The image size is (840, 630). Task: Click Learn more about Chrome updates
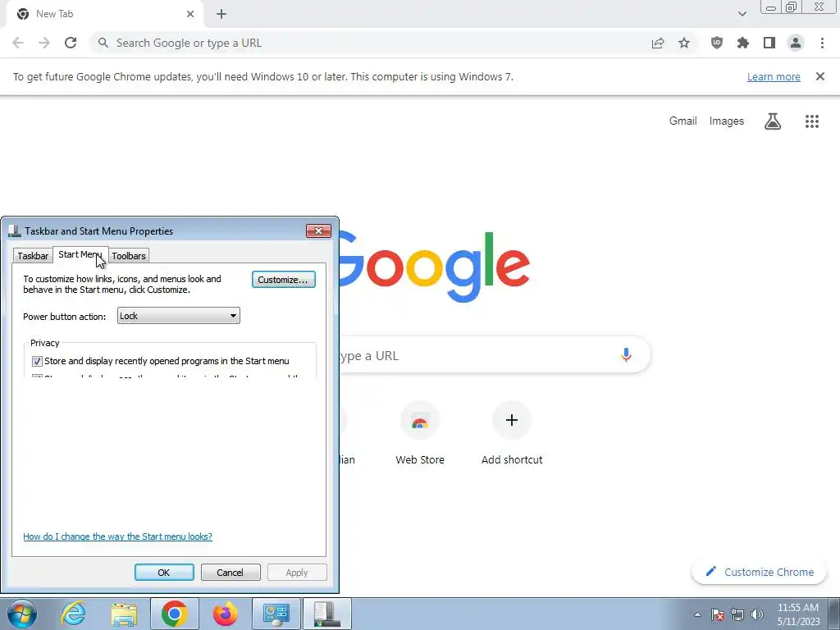[x=774, y=76]
